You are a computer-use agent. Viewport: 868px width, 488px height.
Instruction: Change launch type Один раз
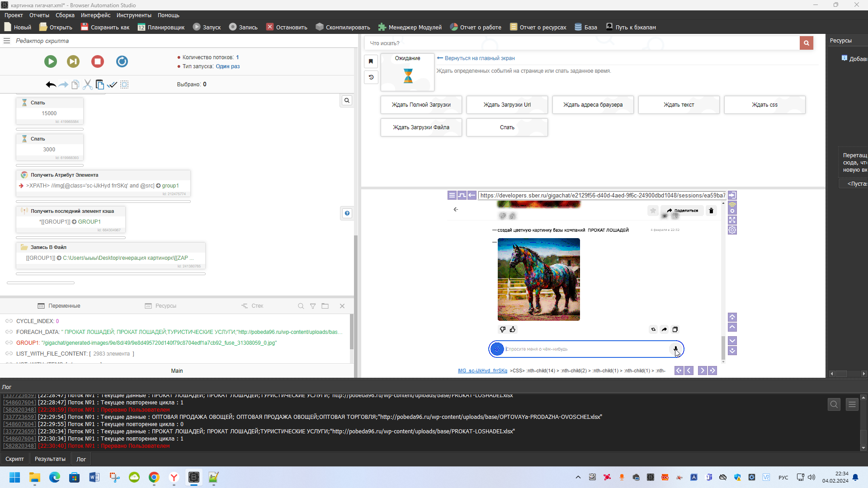coord(227,66)
